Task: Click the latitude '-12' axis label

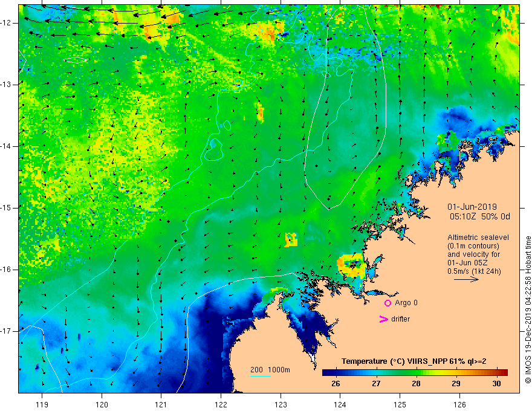Action: [6, 23]
